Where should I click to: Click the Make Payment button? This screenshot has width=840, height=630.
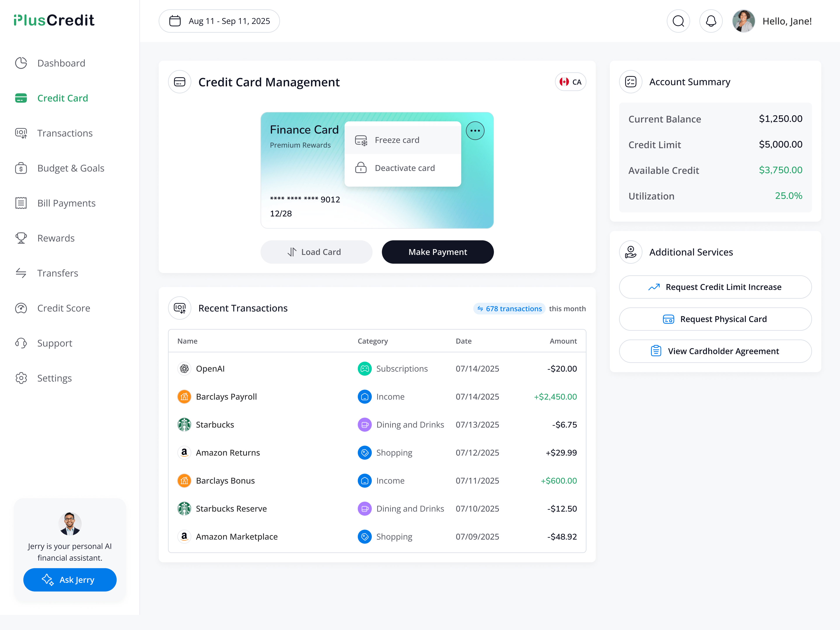click(437, 252)
